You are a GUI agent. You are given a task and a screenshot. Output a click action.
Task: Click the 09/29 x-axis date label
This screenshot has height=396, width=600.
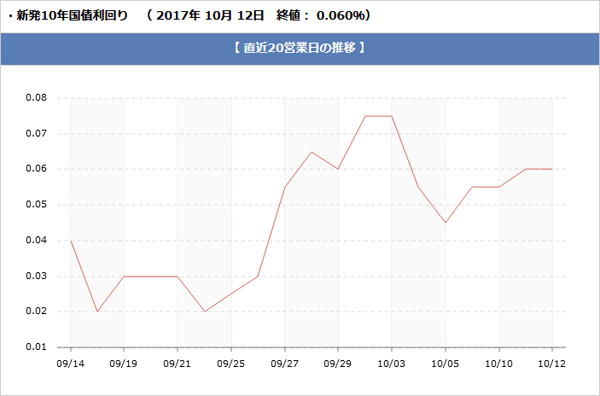tap(338, 363)
